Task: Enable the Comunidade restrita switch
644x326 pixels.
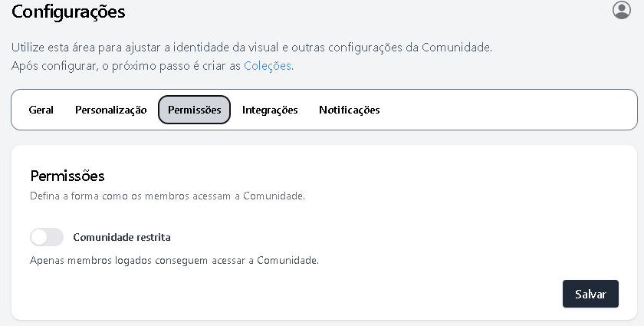Action: click(x=47, y=237)
